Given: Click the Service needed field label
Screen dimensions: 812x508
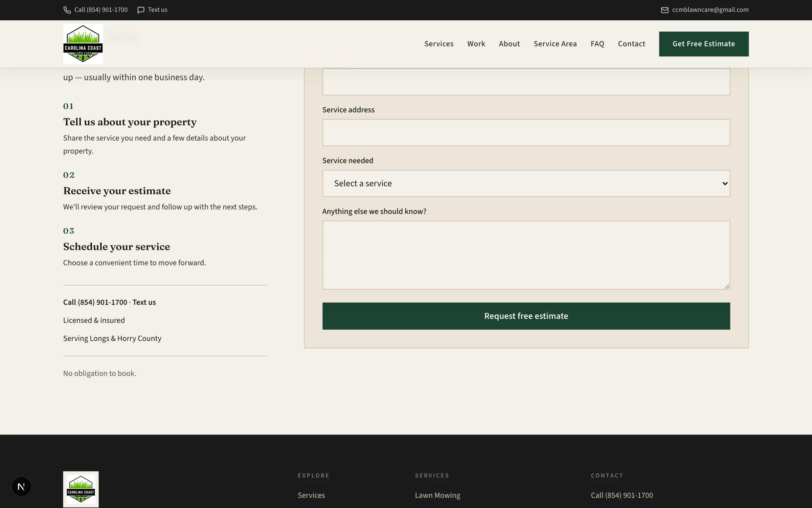Looking at the screenshot, I should (x=348, y=161).
